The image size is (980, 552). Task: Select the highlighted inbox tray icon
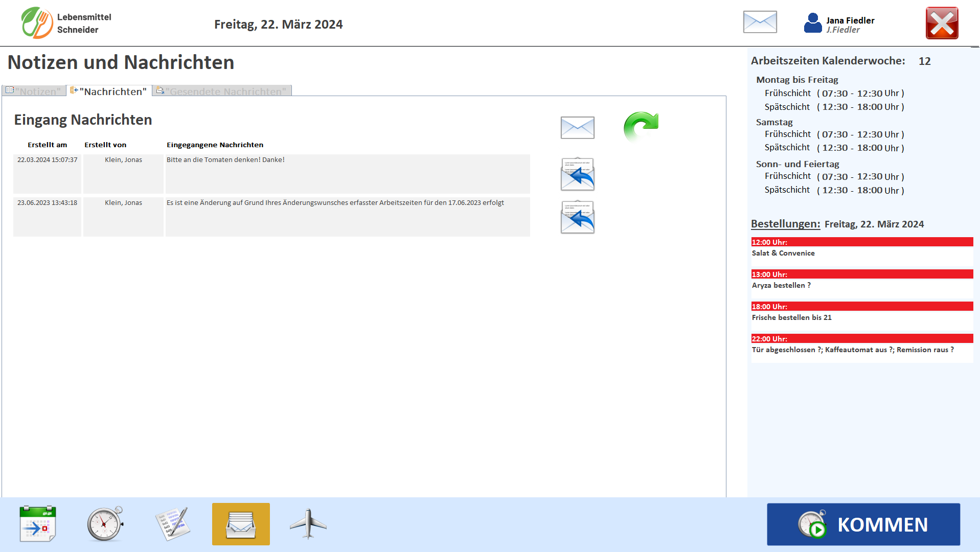tap(241, 524)
